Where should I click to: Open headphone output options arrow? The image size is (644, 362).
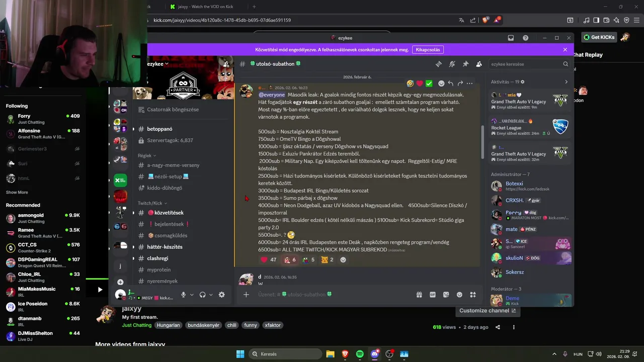[211, 295]
